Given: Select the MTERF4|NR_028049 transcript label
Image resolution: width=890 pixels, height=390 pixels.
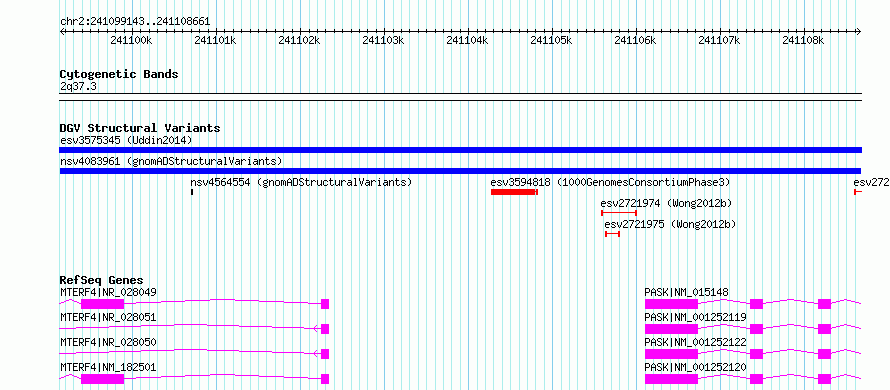Looking at the screenshot, I should tap(108, 292).
